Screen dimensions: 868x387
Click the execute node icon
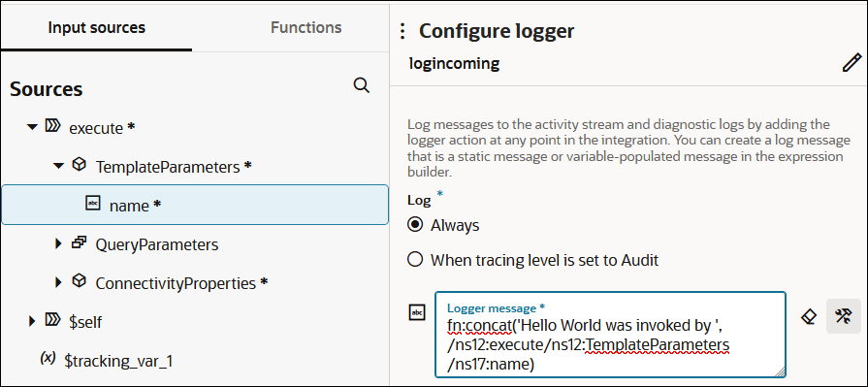(52, 127)
